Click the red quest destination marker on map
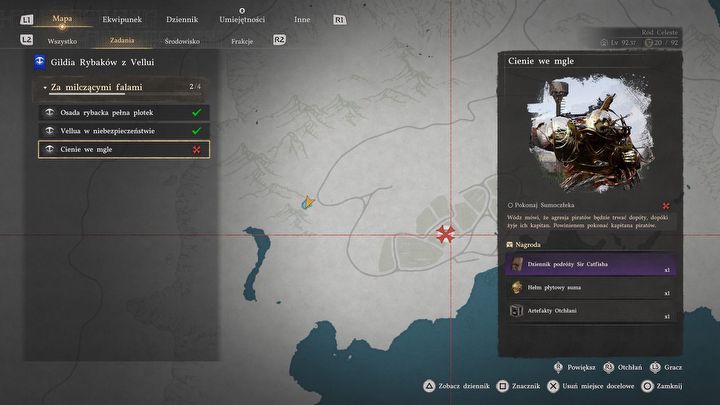Image resolution: width=720 pixels, height=405 pixels. coord(445,234)
